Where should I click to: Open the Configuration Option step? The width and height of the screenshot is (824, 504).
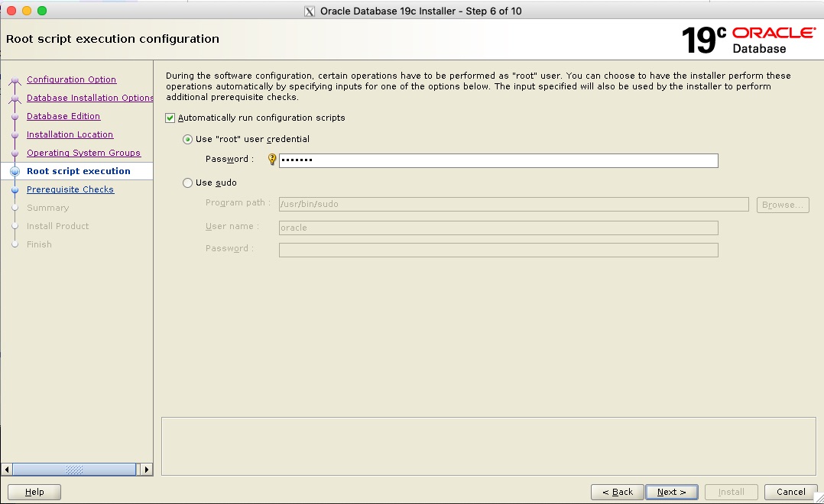coord(72,79)
